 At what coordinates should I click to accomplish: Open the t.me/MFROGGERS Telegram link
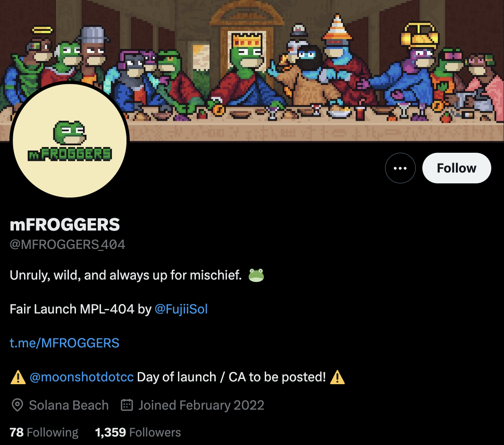coord(64,343)
